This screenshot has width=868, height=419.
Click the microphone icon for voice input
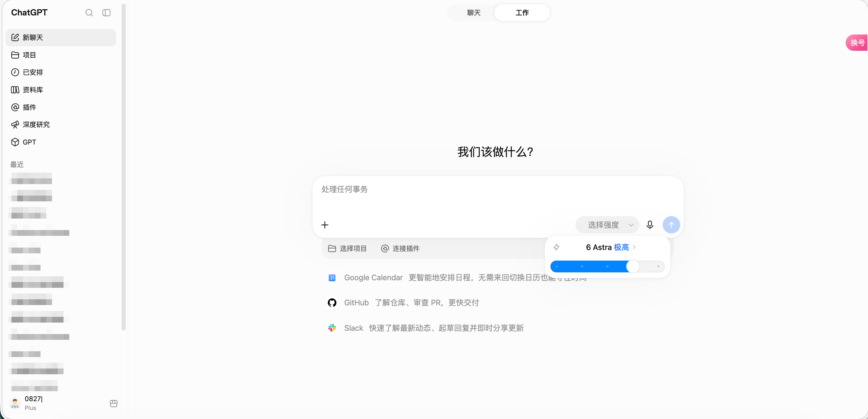click(x=650, y=225)
